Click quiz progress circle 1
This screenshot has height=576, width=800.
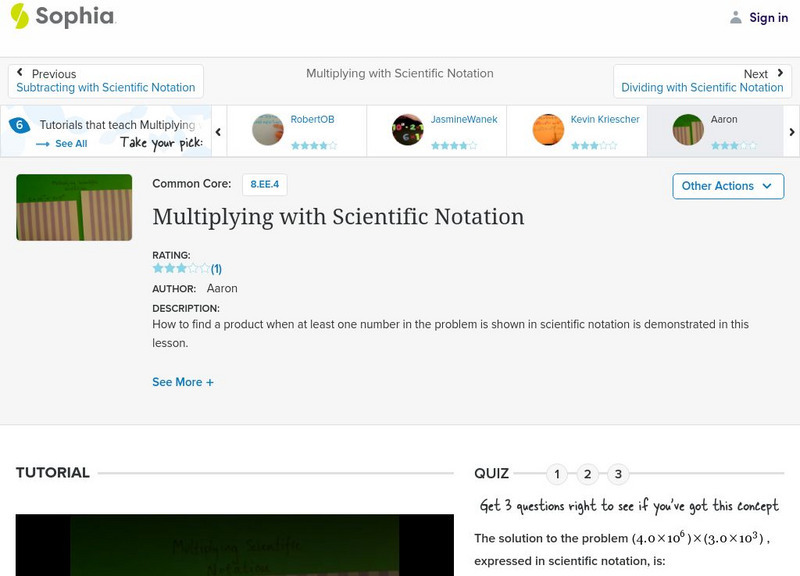pos(556,472)
